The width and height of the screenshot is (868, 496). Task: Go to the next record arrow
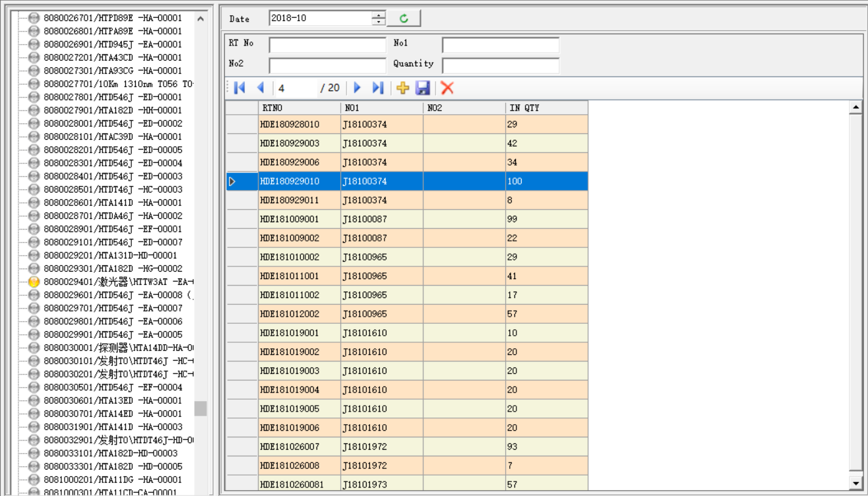(357, 88)
